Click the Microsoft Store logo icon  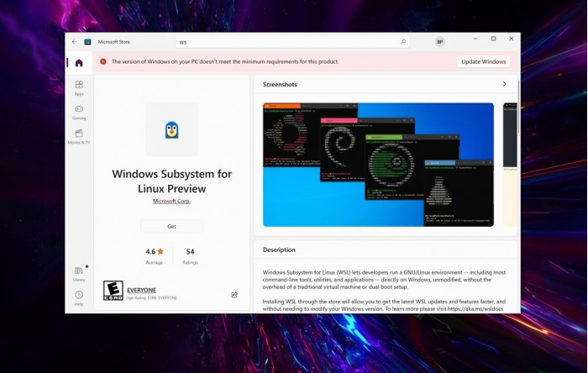[x=87, y=42]
